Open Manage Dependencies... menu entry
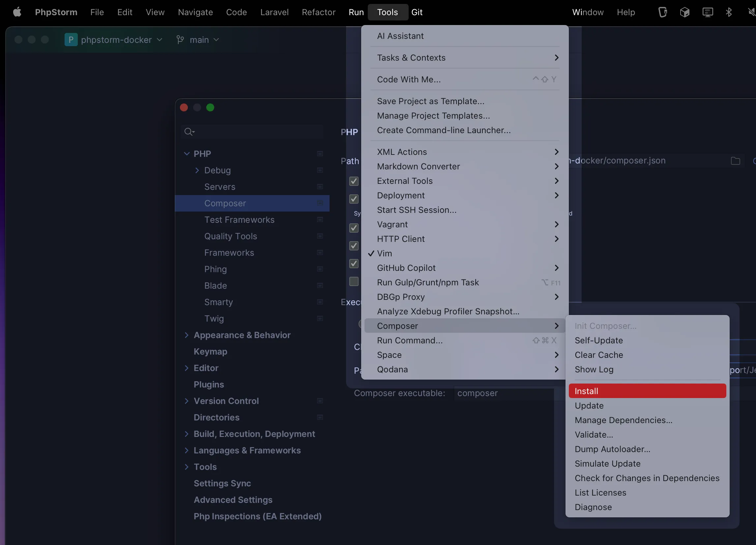The image size is (756, 545). coord(647,420)
